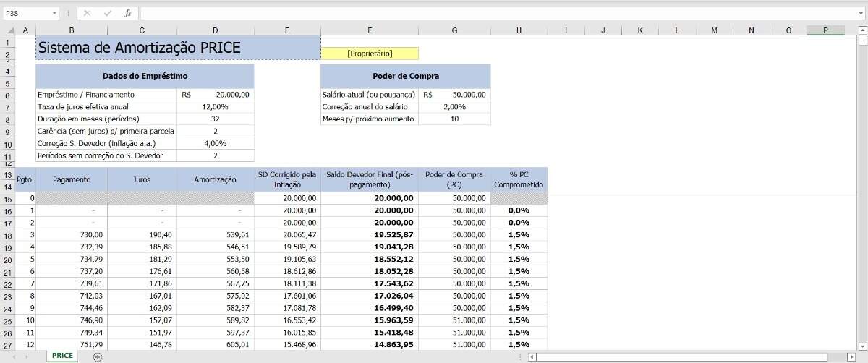Add a new sheet with plus icon
Image resolution: width=868 pixels, height=363 pixels.
pyautogui.click(x=98, y=356)
